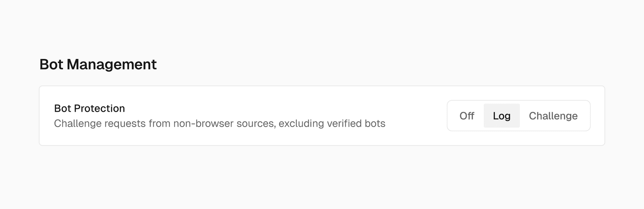Screen dimensions: 644x209
Task: Pick the Challenge tab of Bot Protection
Action: [553, 116]
